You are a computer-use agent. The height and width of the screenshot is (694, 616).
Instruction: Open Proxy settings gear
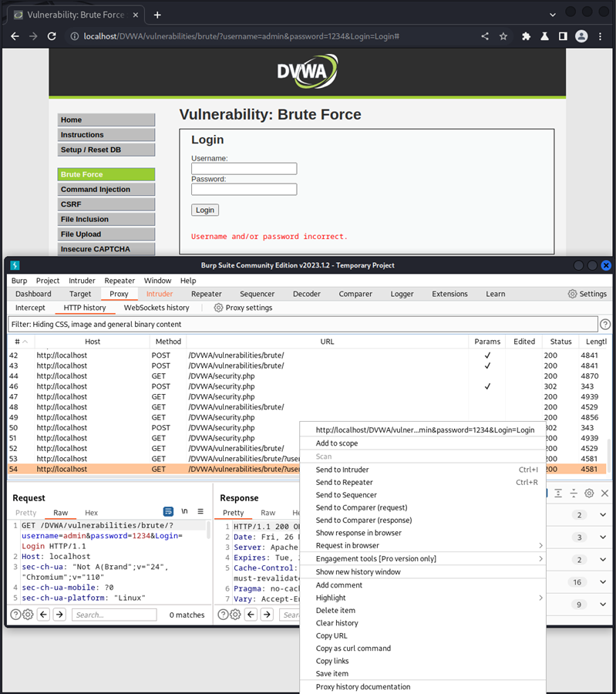point(218,308)
